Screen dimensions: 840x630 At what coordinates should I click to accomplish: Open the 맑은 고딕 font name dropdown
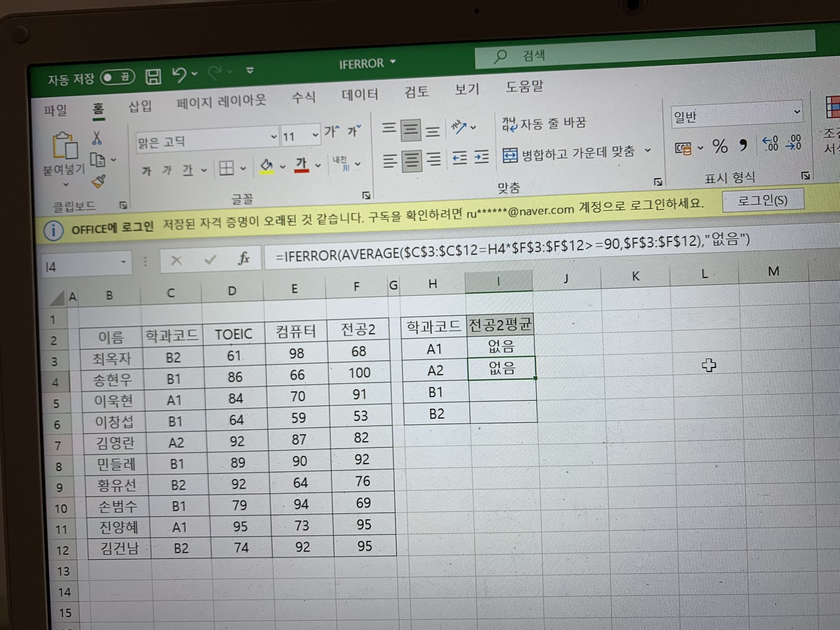tap(273, 138)
